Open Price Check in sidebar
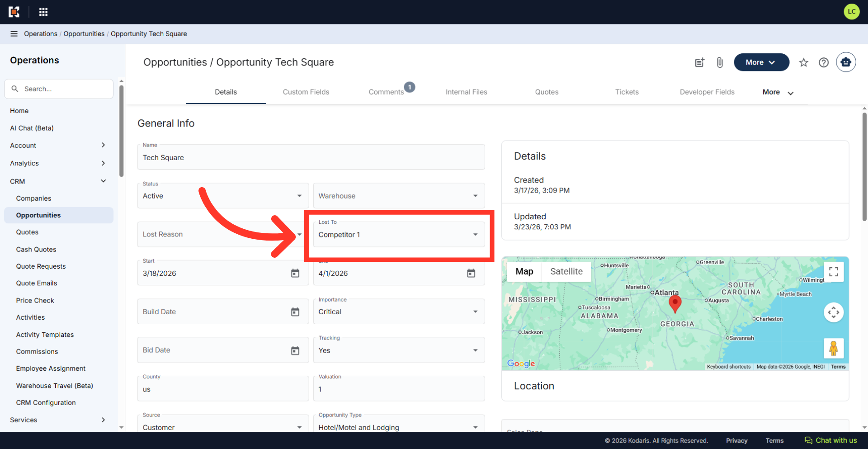The image size is (868, 449). [x=58, y=300]
